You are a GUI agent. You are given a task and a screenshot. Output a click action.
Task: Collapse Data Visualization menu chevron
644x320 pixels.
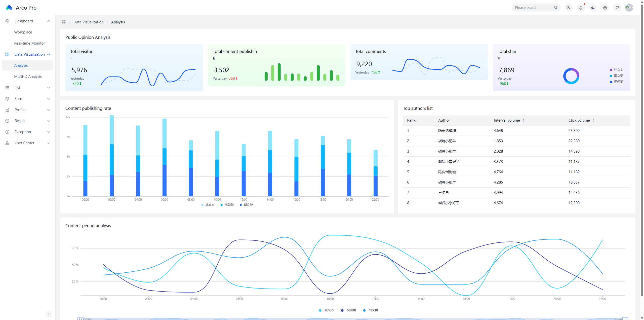[x=49, y=54]
